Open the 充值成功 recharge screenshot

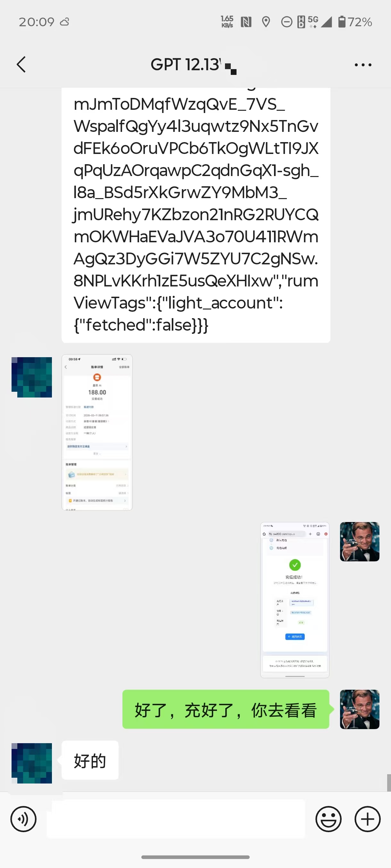point(295,600)
